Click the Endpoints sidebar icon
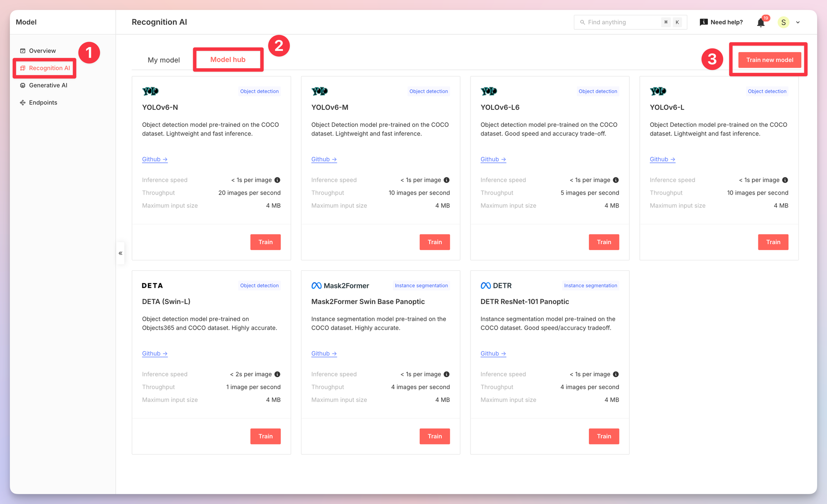This screenshot has height=504, width=827. pos(23,103)
